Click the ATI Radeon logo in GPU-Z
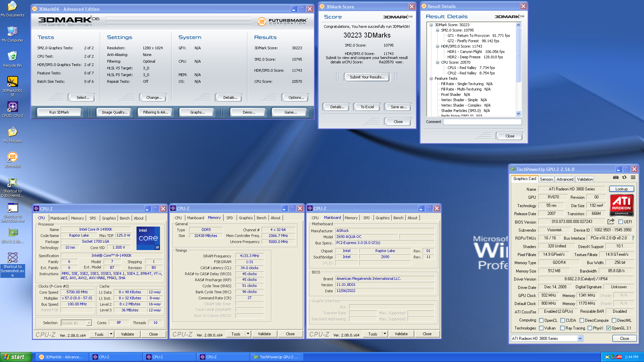 [622, 205]
